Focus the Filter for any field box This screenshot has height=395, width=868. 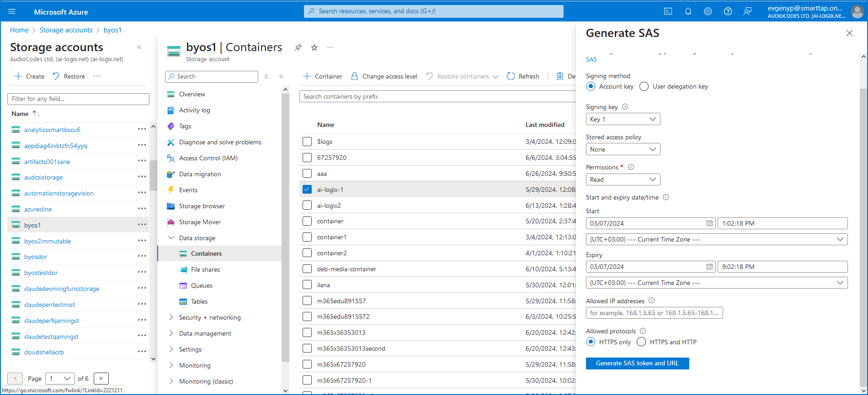(x=78, y=99)
